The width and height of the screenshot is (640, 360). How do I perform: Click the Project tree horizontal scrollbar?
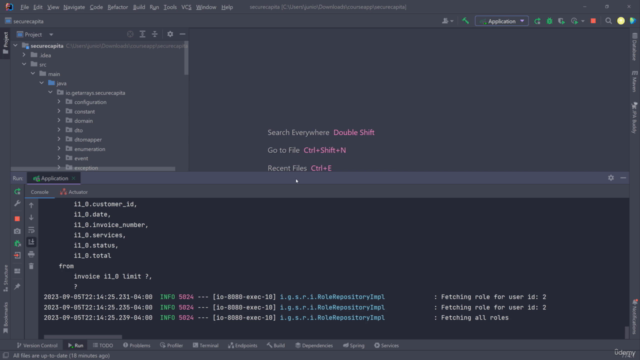(93, 169)
